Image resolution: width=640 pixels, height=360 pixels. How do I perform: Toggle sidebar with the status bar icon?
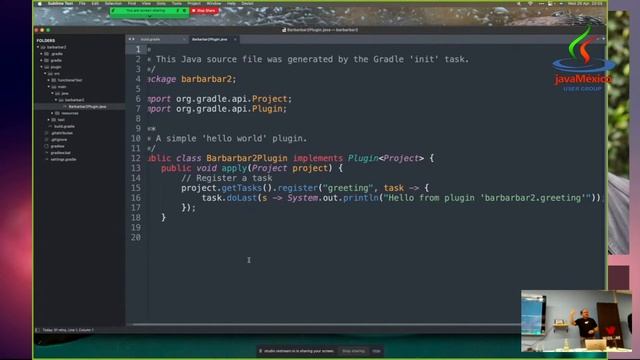tap(38, 330)
